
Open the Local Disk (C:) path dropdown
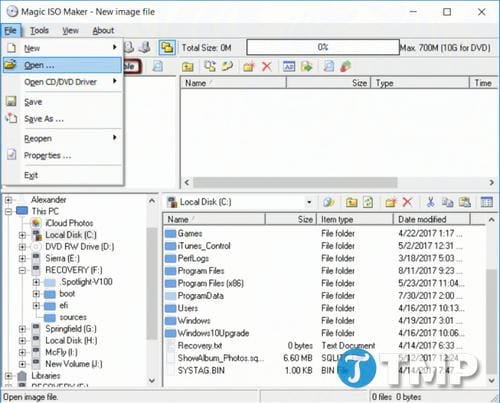(309, 202)
